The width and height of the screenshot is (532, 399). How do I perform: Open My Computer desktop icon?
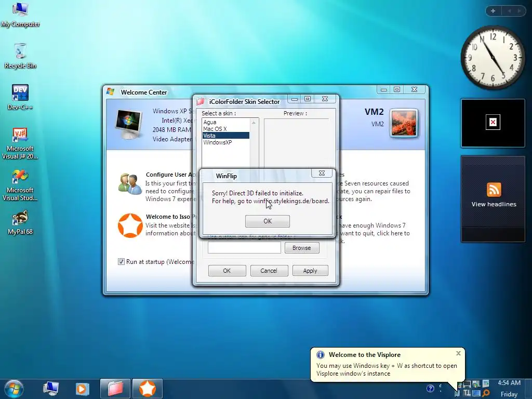coord(20,15)
